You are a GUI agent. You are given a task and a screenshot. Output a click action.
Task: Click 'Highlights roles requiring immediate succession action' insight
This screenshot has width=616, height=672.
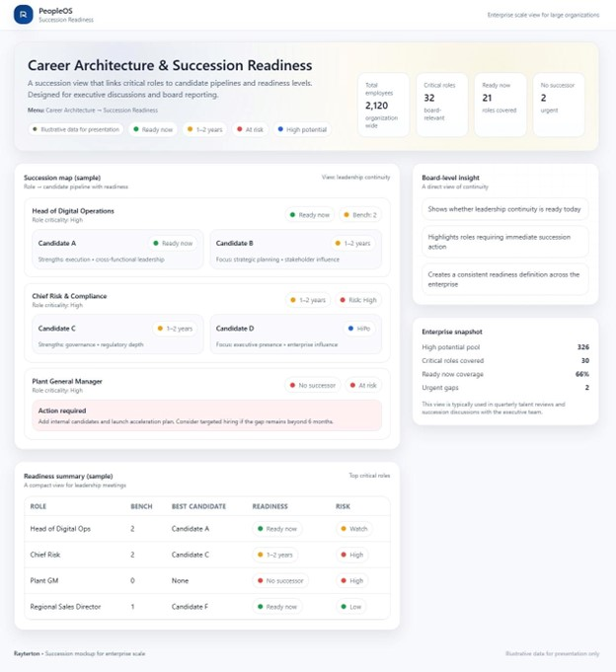point(505,242)
